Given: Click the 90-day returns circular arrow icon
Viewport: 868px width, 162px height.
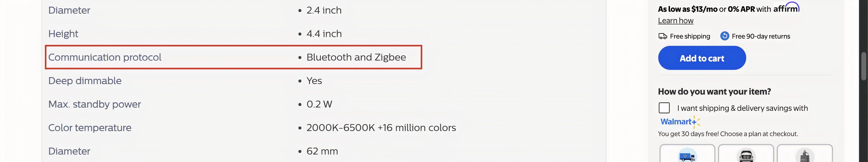Looking at the screenshot, I should tap(725, 36).
